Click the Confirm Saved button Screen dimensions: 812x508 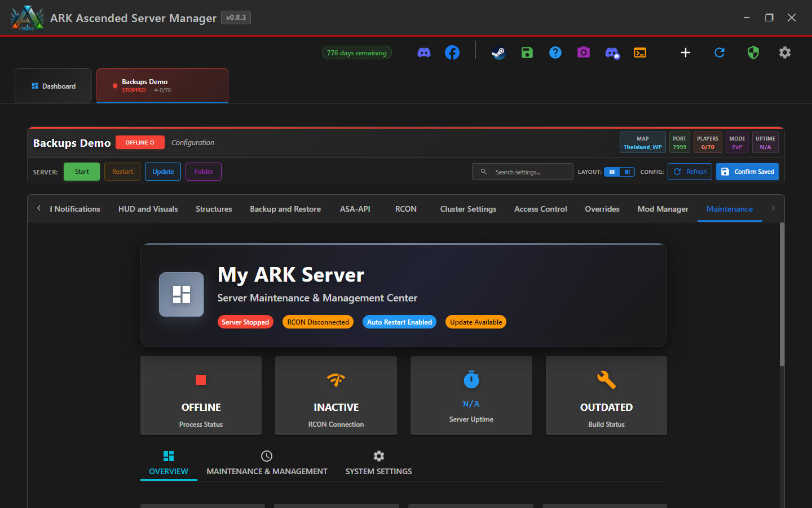coord(747,172)
